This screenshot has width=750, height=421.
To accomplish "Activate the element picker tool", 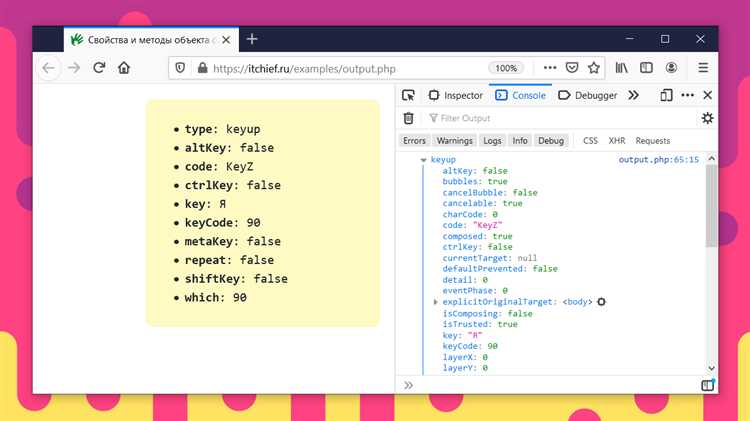I will (408, 95).
